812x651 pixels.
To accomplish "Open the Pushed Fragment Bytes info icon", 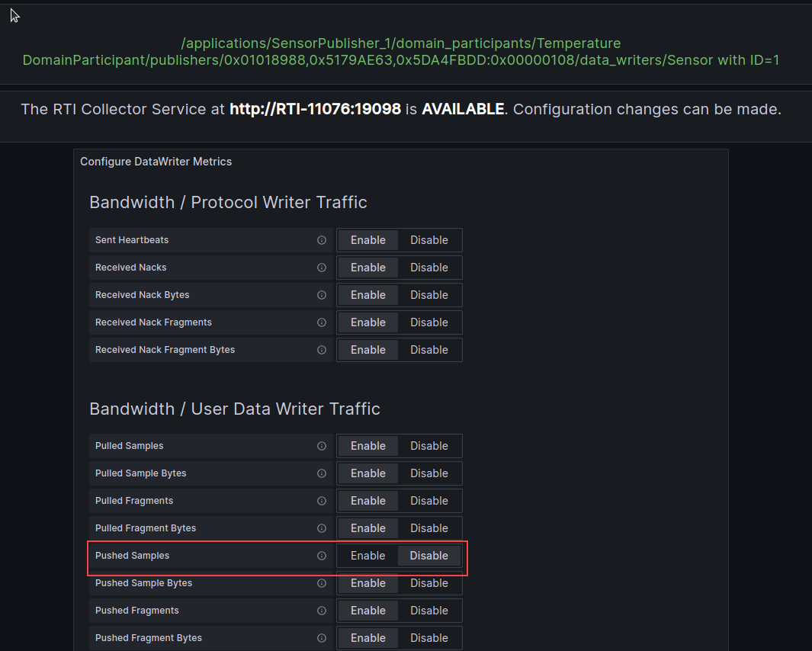I will coord(321,637).
